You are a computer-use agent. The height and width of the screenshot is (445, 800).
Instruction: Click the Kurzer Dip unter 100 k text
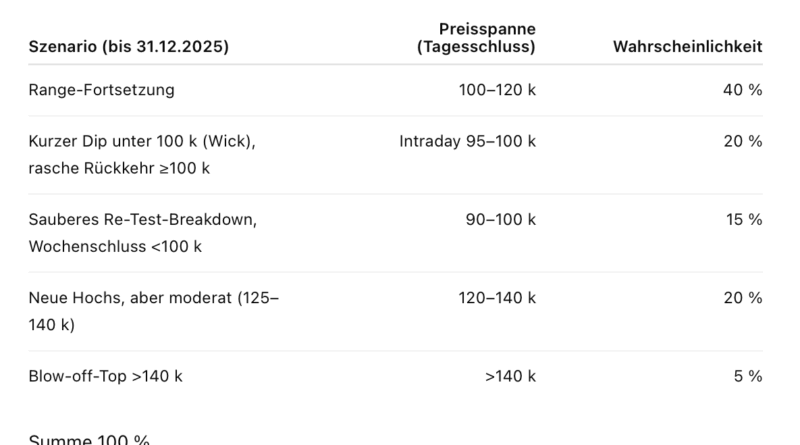point(142,141)
